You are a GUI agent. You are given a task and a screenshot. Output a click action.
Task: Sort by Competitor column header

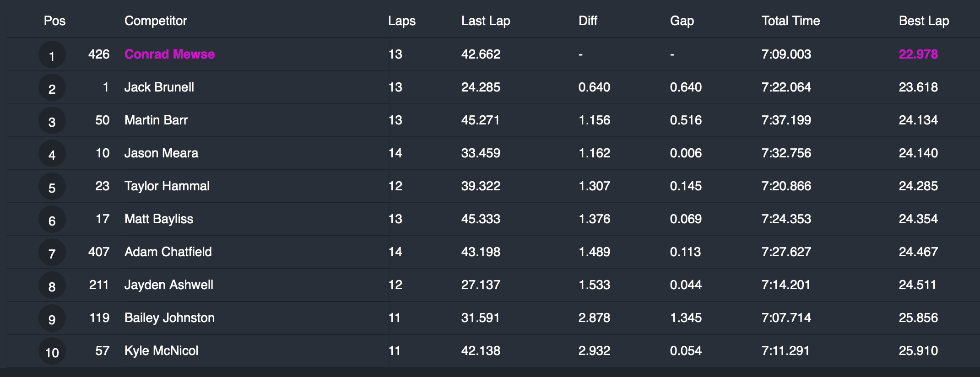(x=156, y=21)
